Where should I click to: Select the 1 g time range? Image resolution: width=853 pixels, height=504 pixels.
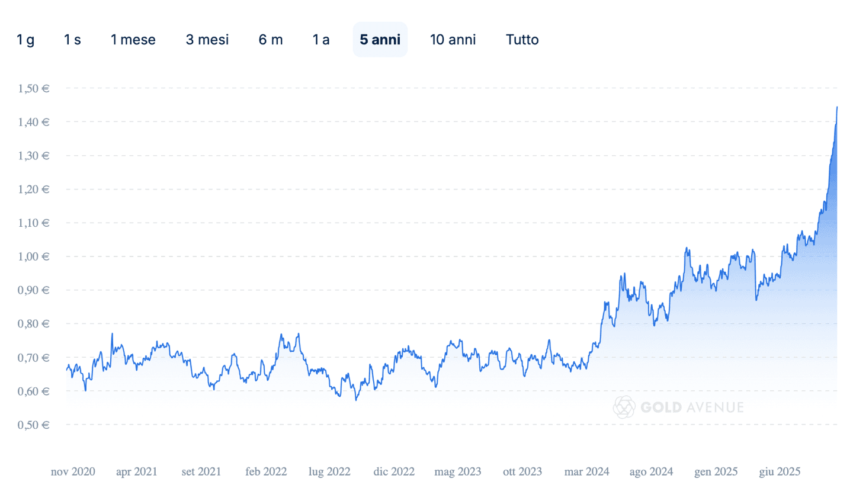click(25, 40)
